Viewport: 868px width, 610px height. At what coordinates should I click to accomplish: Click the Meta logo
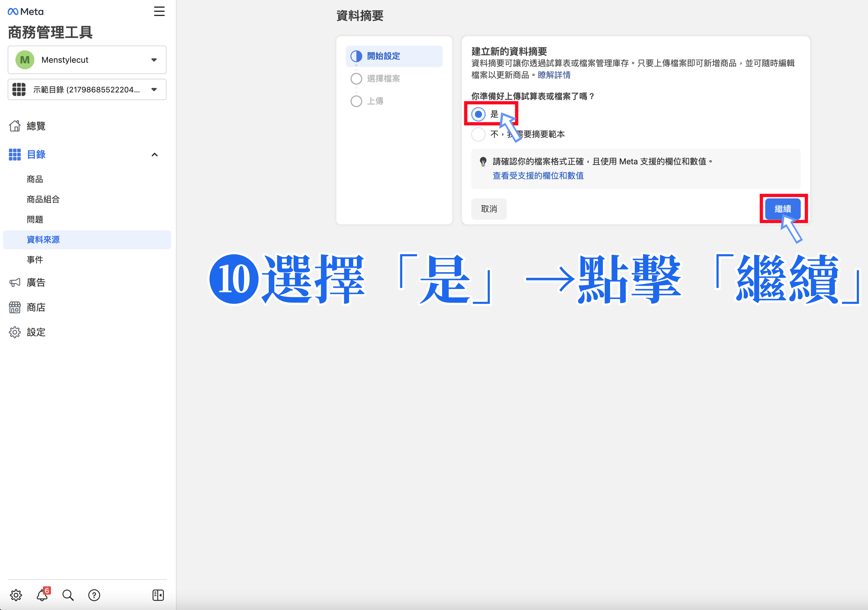[25, 12]
